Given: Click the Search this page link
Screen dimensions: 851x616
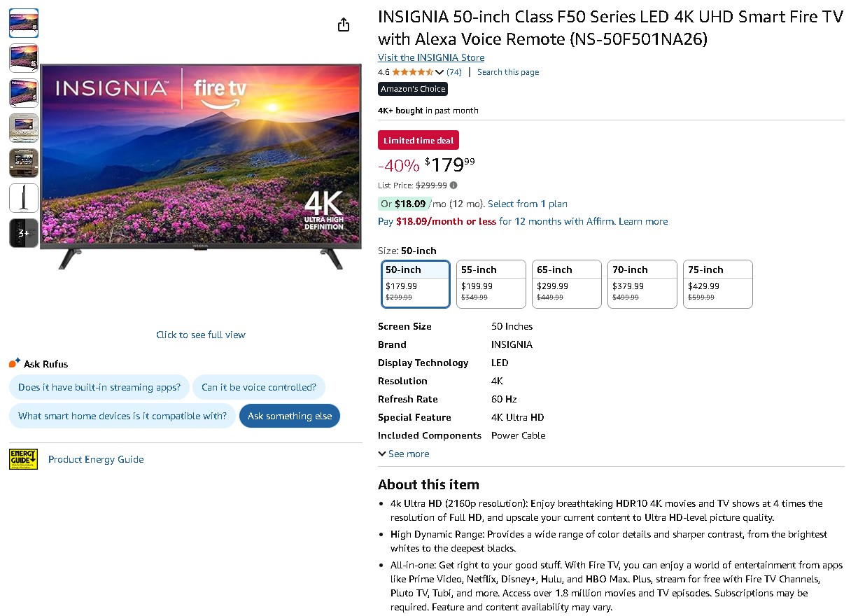Looking at the screenshot, I should coord(508,72).
